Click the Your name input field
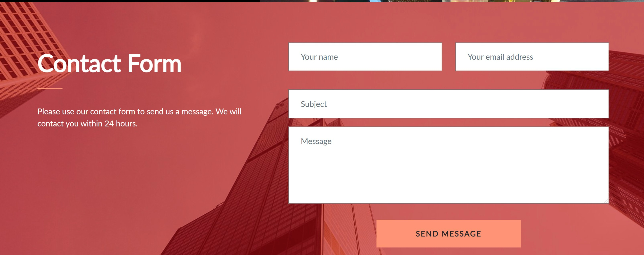 [365, 57]
